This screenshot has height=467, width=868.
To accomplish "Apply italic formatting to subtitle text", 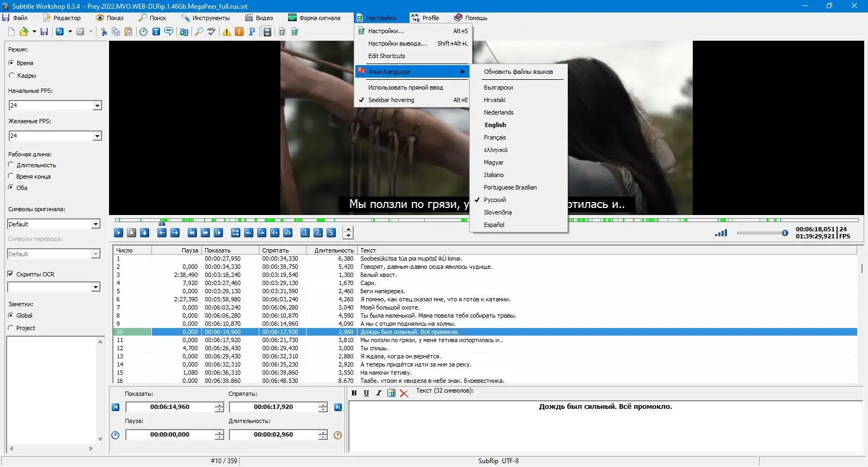I will (379, 393).
